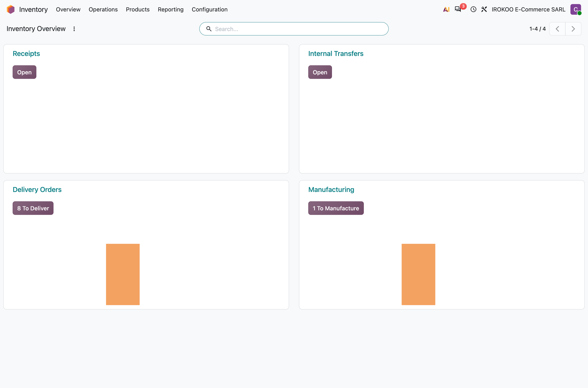Click the Open button under Internal Transfers
588x388 pixels.
[x=320, y=72]
